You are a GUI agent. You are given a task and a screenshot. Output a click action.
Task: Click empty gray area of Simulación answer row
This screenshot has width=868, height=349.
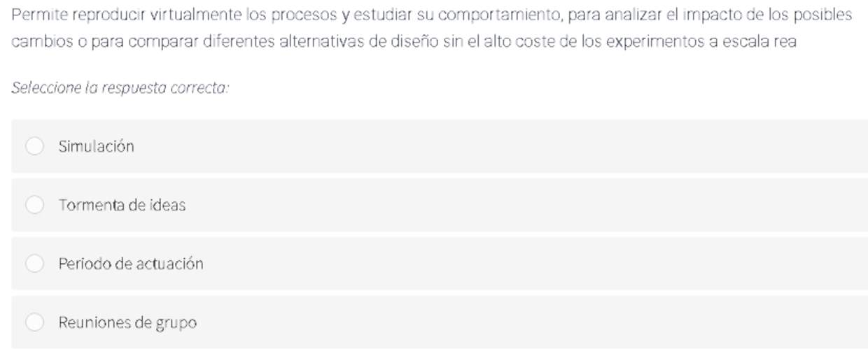(x=490, y=146)
